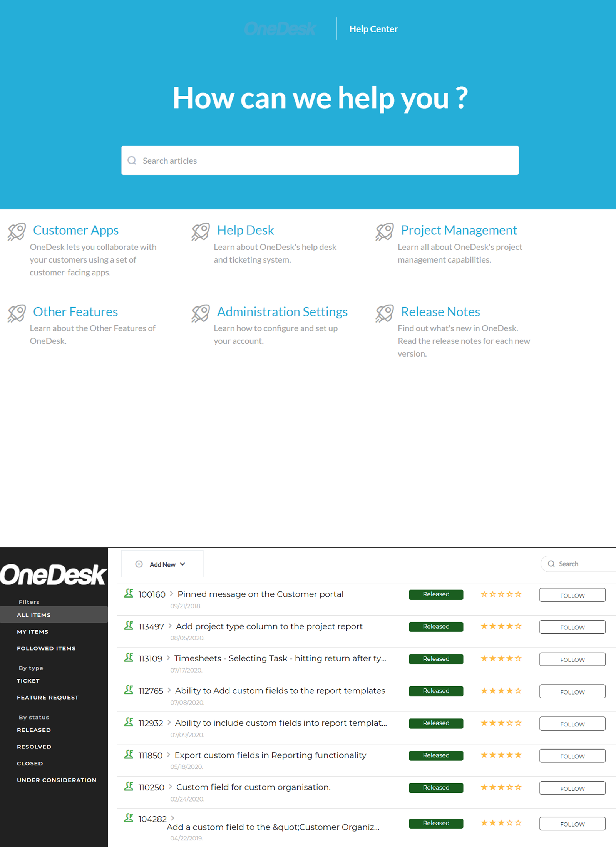Filter by status Released
The height and width of the screenshot is (847, 616).
pyautogui.click(x=34, y=730)
